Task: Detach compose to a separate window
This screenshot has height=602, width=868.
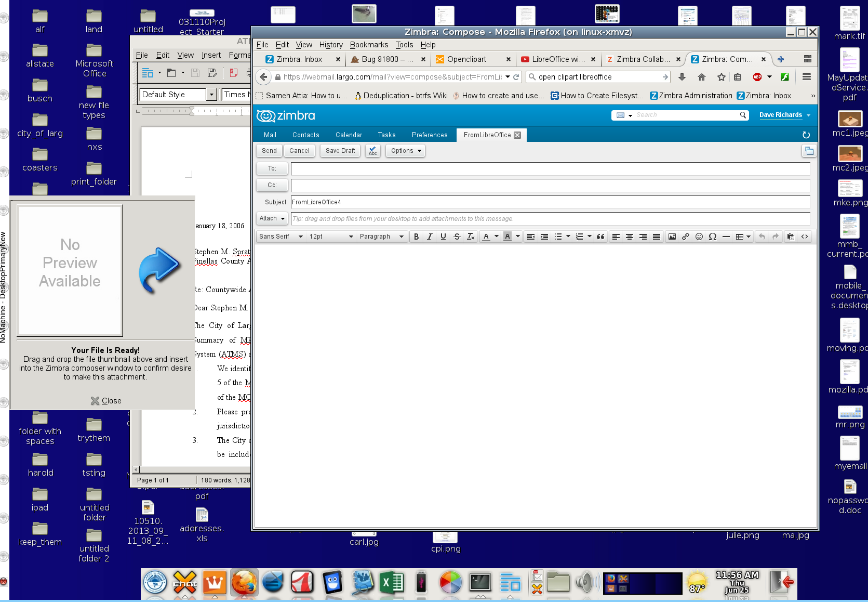Action: (809, 151)
